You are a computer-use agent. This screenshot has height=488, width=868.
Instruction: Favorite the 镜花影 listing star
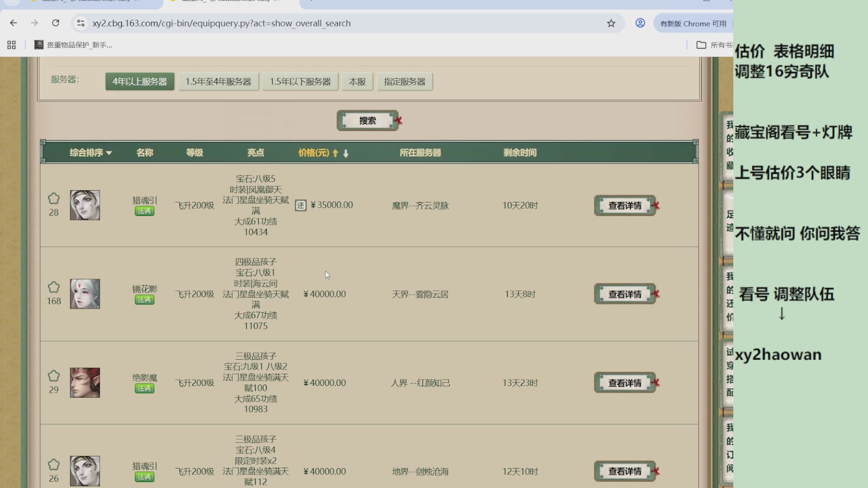[x=54, y=287]
